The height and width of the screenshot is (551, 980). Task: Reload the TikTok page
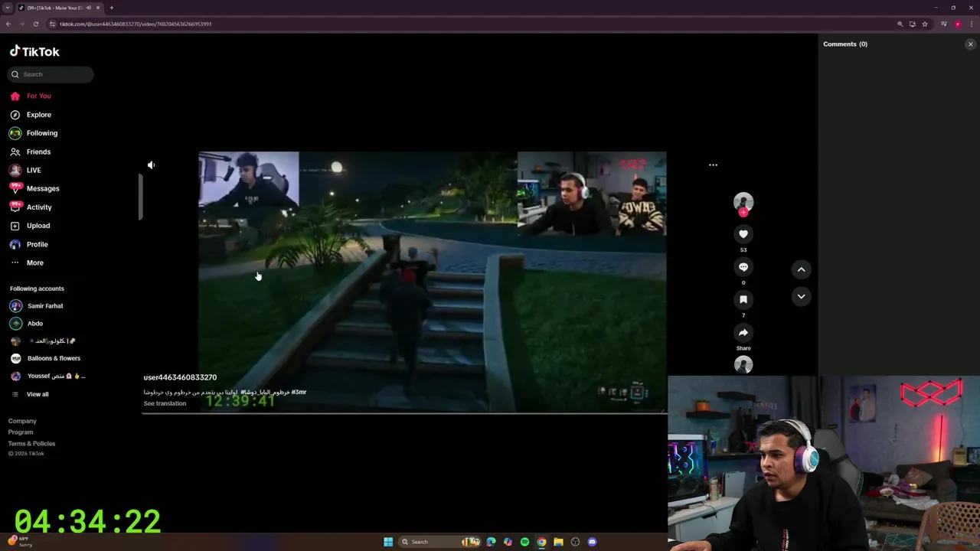[x=35, y=24]
